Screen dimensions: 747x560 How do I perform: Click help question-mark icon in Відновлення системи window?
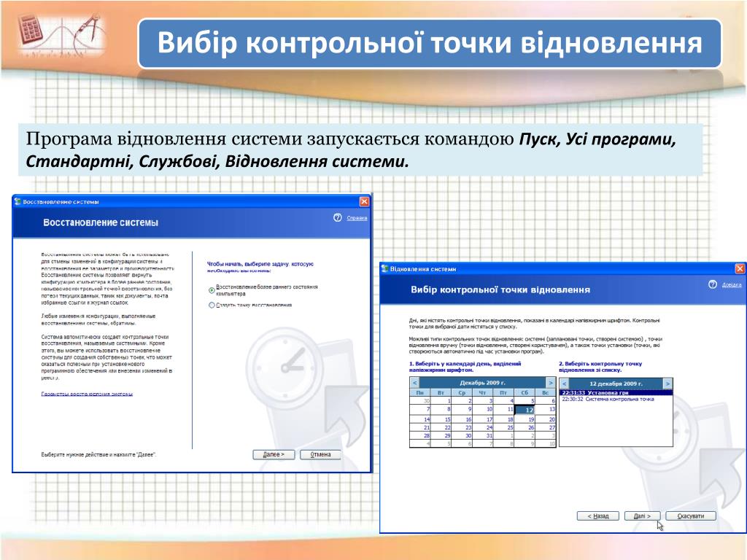713,284
